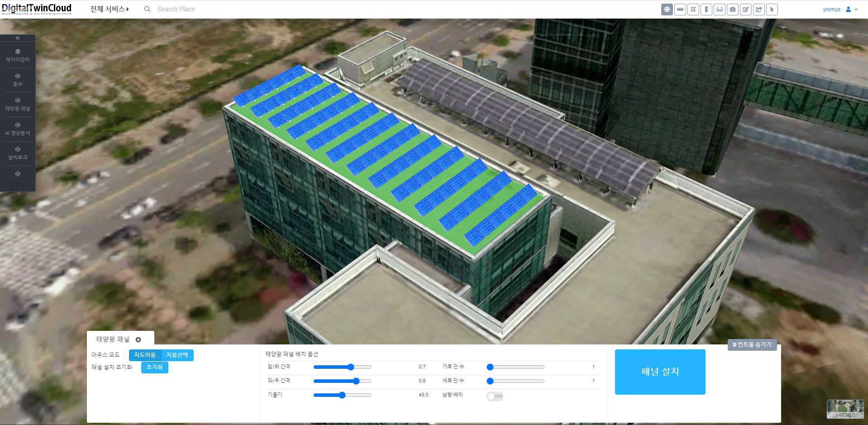
Task: Select 지도이동 mouse mode
Action: click(x=145, y=355)
